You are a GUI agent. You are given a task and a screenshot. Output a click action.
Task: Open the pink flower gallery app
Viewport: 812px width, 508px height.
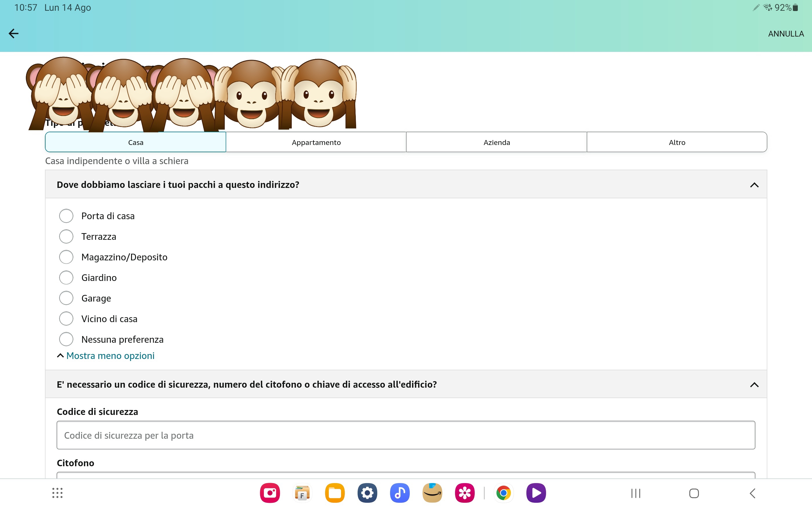pos(465,493)
